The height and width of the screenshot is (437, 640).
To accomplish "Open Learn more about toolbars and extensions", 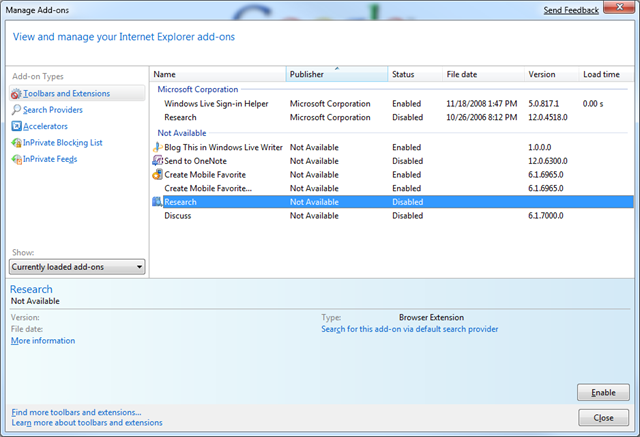I will pos(87,423).
